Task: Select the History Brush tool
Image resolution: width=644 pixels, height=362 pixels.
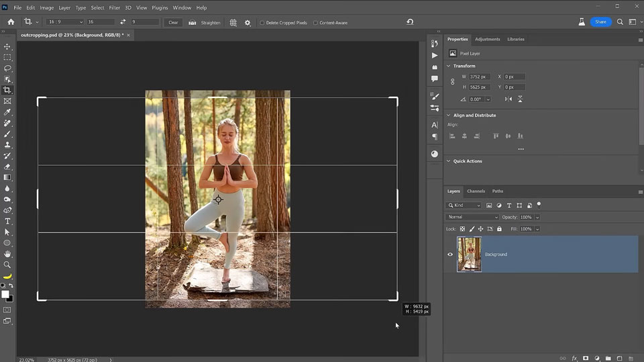Action: tap(7, 156)
